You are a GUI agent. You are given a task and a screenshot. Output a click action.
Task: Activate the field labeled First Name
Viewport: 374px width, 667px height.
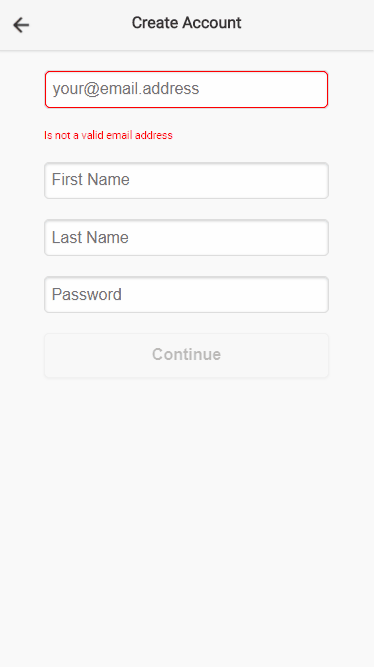pyautogui.click(x=186, y=180)
